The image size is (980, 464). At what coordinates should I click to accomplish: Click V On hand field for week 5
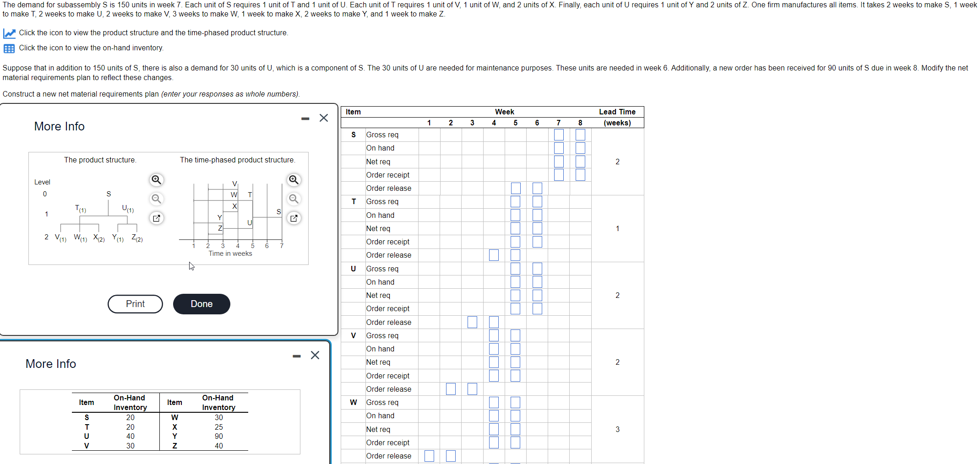(516, 349)
